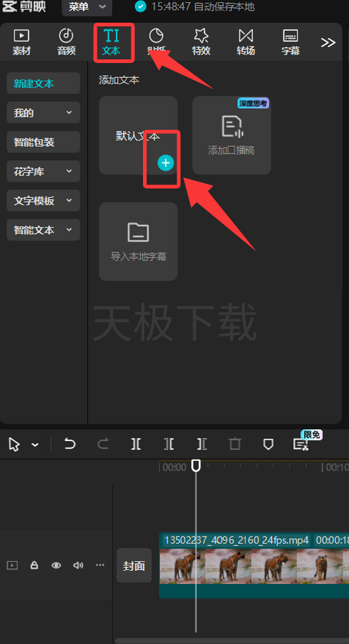Trim clip right of playhead

pyautogui.click(x=202, y=444)
